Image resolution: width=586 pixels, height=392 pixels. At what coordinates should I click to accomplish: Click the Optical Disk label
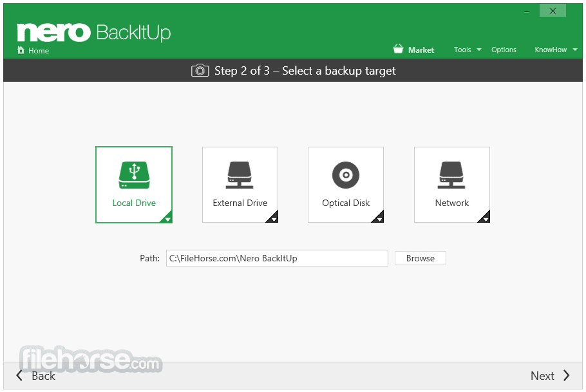point(346,203)
